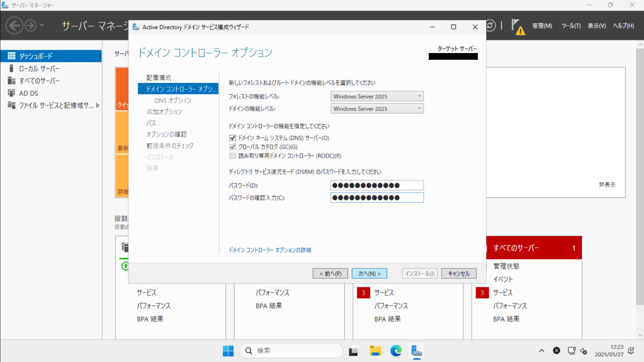Open navigation history dropdown arrow
Image resolution: width=644 pixels, height=362 pixels.
(x=42, y=26)
